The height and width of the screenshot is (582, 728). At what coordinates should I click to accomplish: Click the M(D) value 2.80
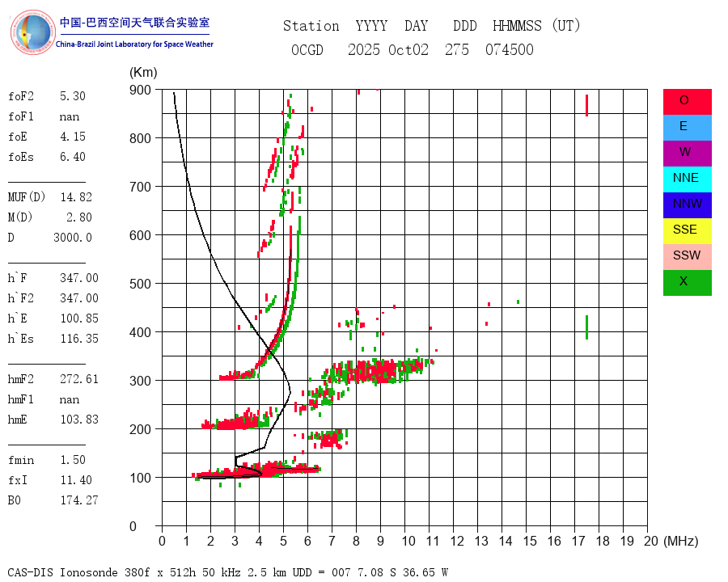tap(79, 217)
